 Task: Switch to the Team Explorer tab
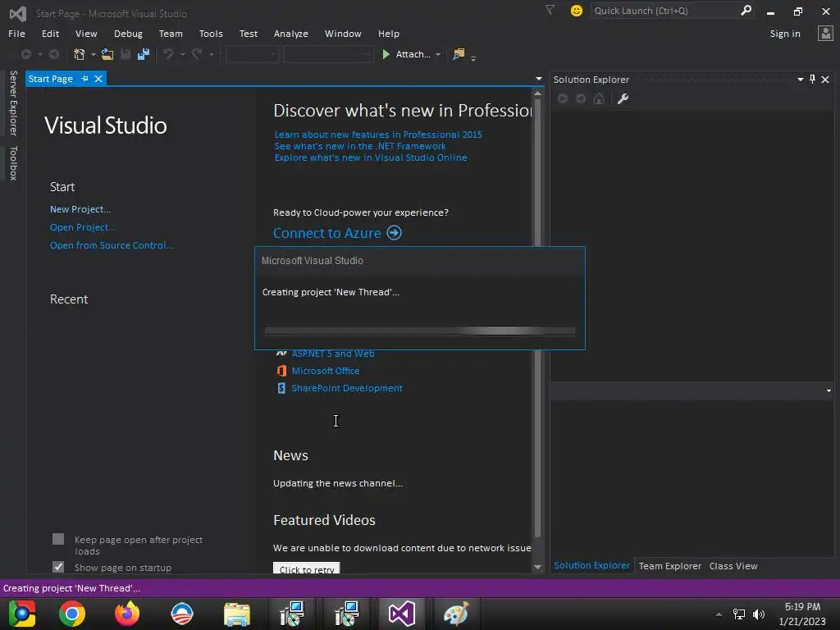click(x=669, y=566)
